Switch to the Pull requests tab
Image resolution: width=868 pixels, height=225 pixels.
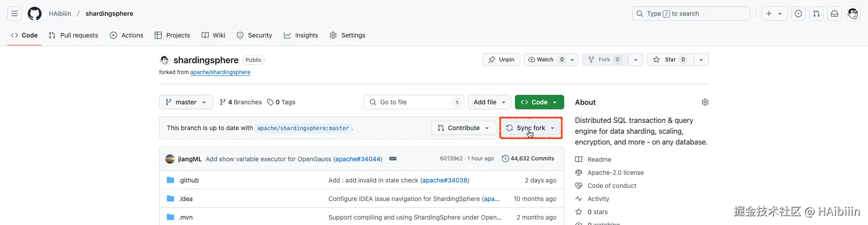(73, 35)
